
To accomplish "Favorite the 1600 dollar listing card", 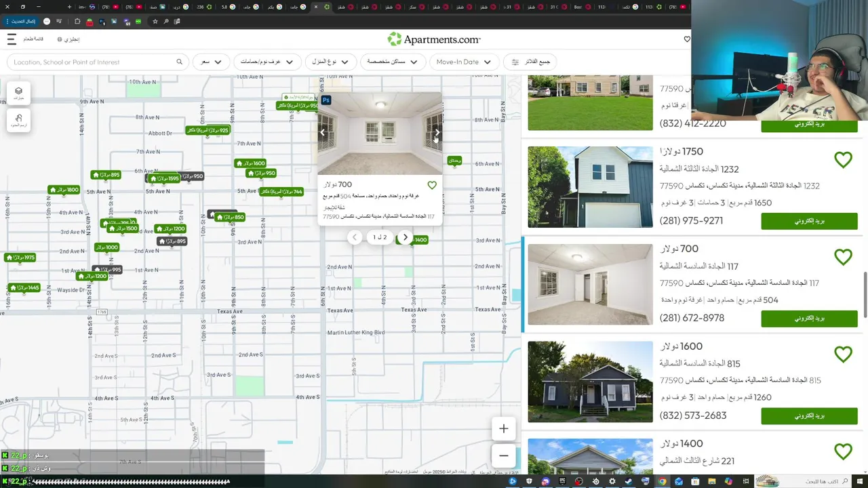I will (x=843, y=354).
